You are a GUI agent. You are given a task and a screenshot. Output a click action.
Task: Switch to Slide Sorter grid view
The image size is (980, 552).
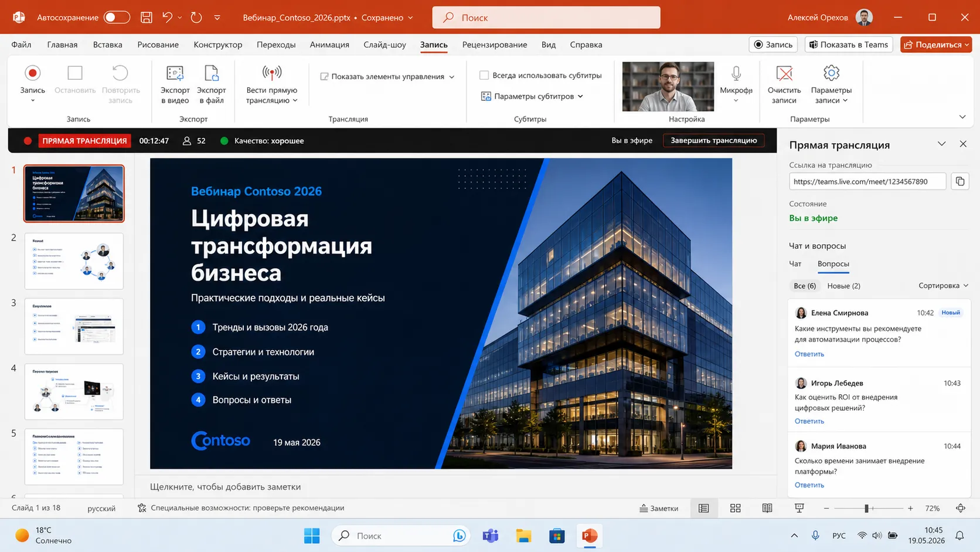pos(735,508)
